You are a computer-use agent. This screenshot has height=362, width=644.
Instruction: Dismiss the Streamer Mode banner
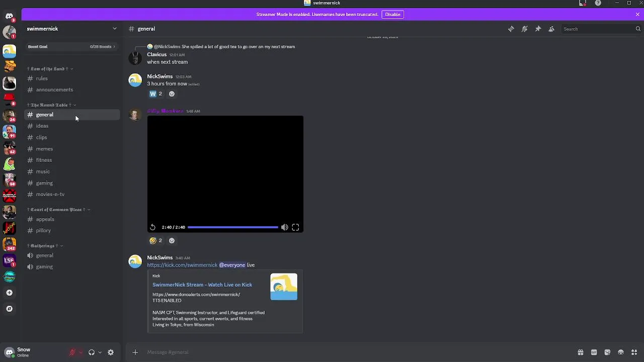pyautogui.click(x=637, y=15)
